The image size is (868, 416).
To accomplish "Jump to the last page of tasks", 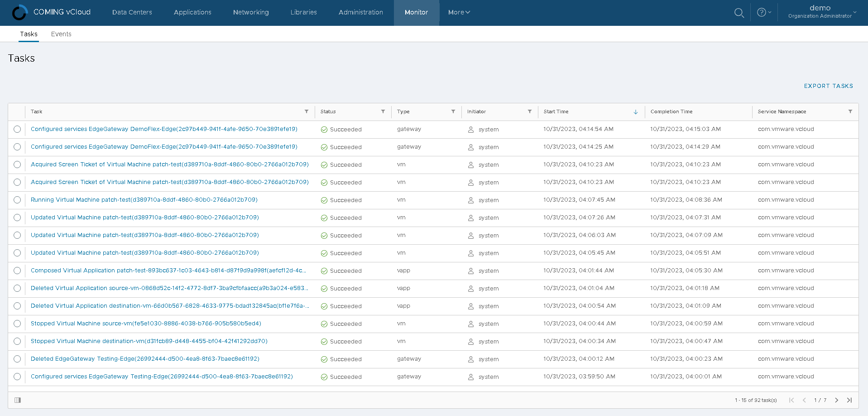I will (849, 400).
